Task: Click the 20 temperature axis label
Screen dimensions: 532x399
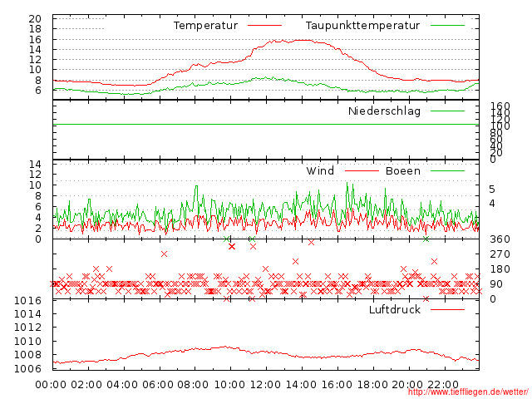Action: click(x=35, y=19)
